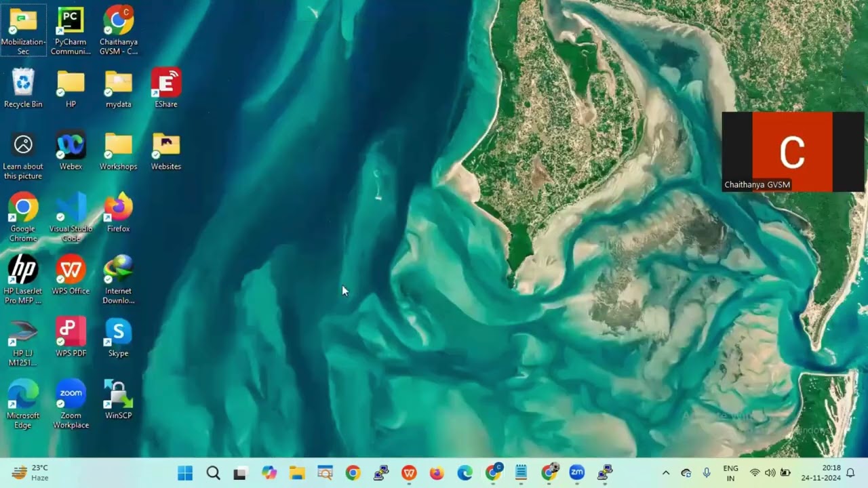Select Microsoft Edge desktop shortcut
Viewport: 868px width, 488px height.
click(23, 405)
